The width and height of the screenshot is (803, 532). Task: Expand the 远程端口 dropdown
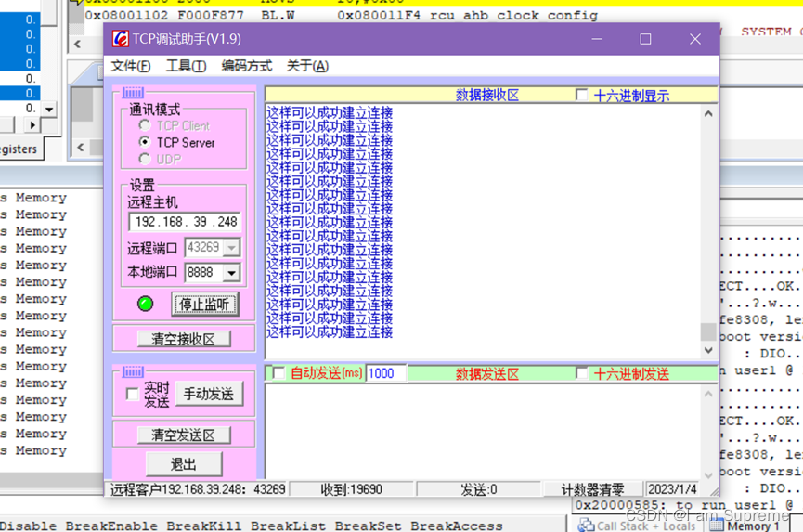tap(231, 248)
